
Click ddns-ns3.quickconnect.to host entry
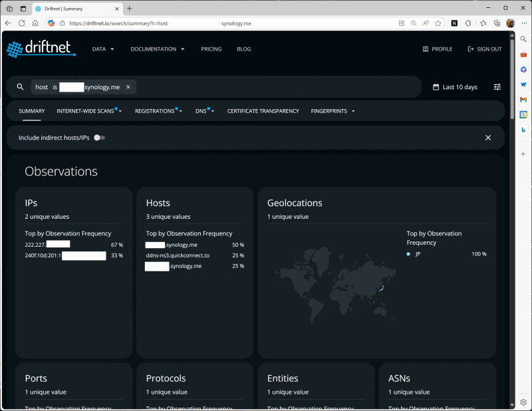[178, 255]
